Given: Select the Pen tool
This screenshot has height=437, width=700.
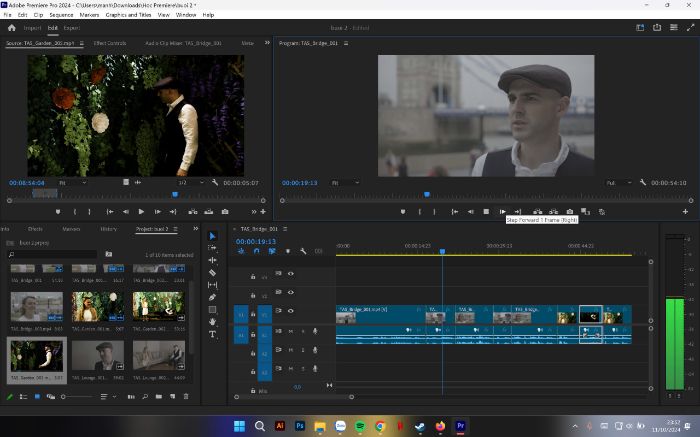Looking at the screenshot, I should tap(212, 297).
